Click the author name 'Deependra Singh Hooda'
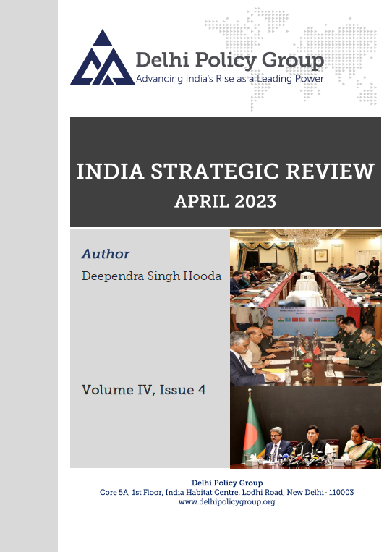Viewport: 392px width, 552px height. [152, 276]
